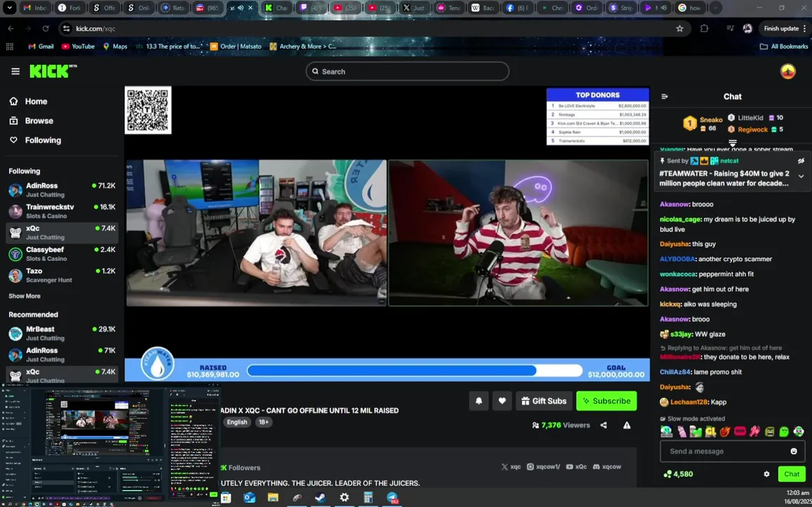Insert the red pill-shaped emote

[740, 432]
